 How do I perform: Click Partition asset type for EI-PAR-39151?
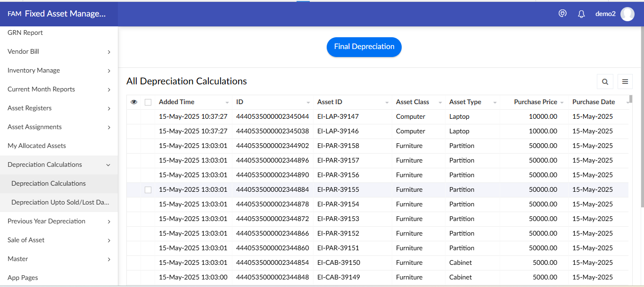coord(462,248)
